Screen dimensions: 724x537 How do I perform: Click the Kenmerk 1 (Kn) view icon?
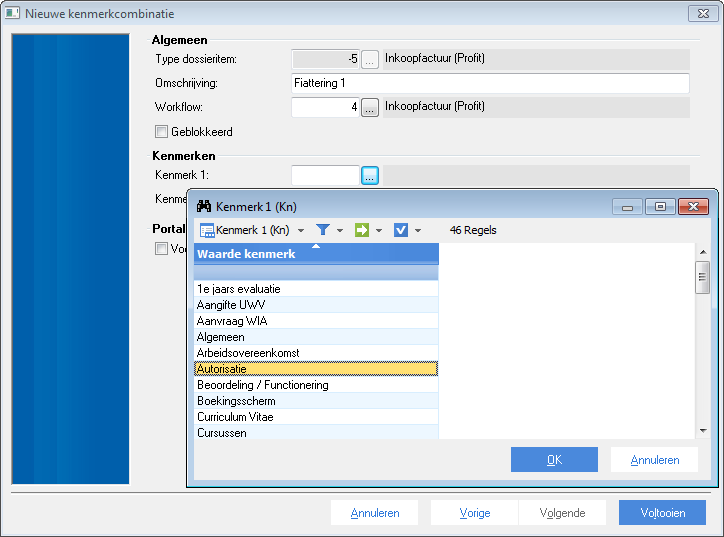[207, 230]
